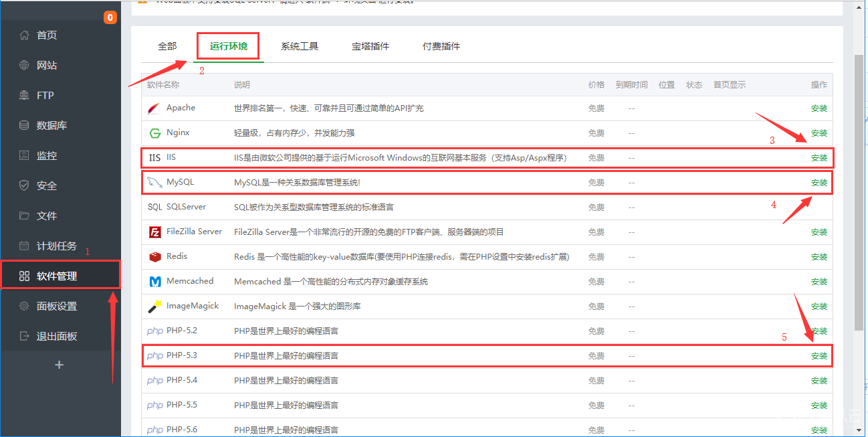Click the 首页显示 column header
The image size is (868, 437).
(730, 85)
